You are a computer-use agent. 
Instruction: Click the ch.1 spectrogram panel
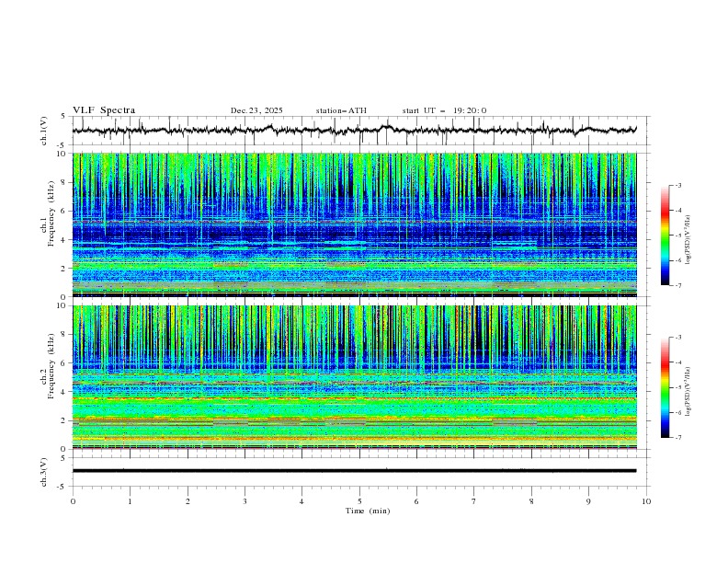point(354,224)
